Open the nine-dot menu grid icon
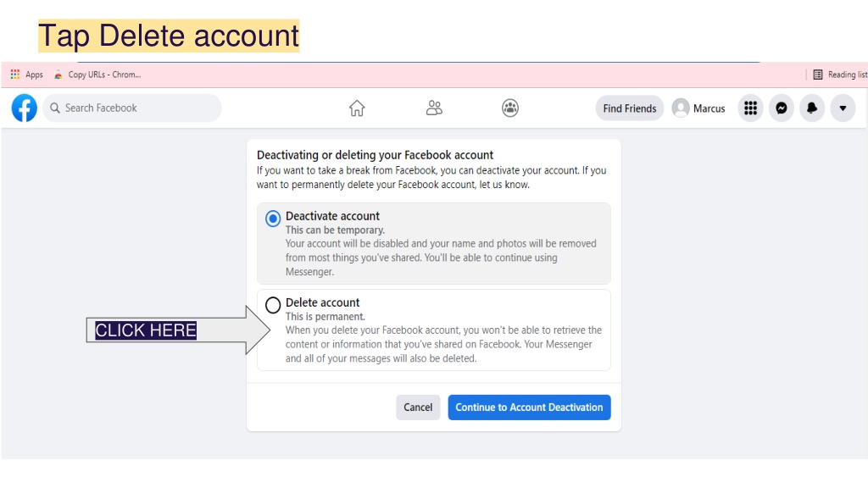 751,108
